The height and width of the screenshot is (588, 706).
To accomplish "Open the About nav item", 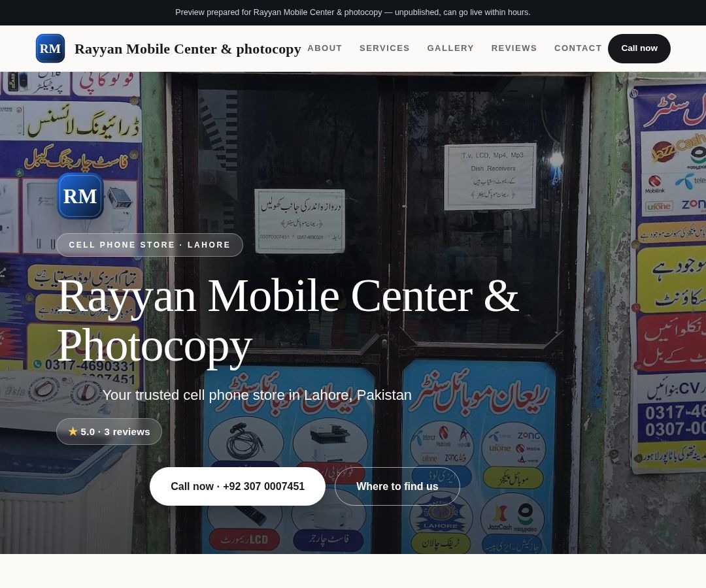I will pos(325,48).
